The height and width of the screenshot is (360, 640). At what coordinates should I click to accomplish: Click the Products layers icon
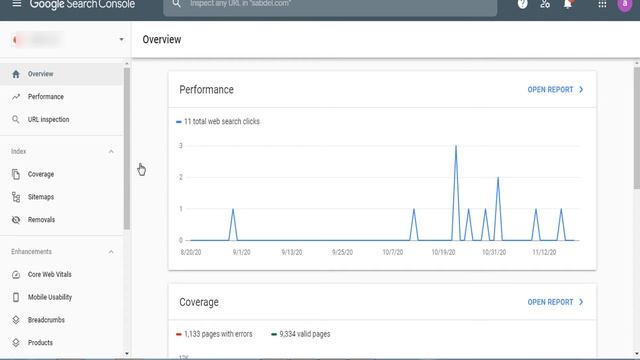[x=16, y=343]
